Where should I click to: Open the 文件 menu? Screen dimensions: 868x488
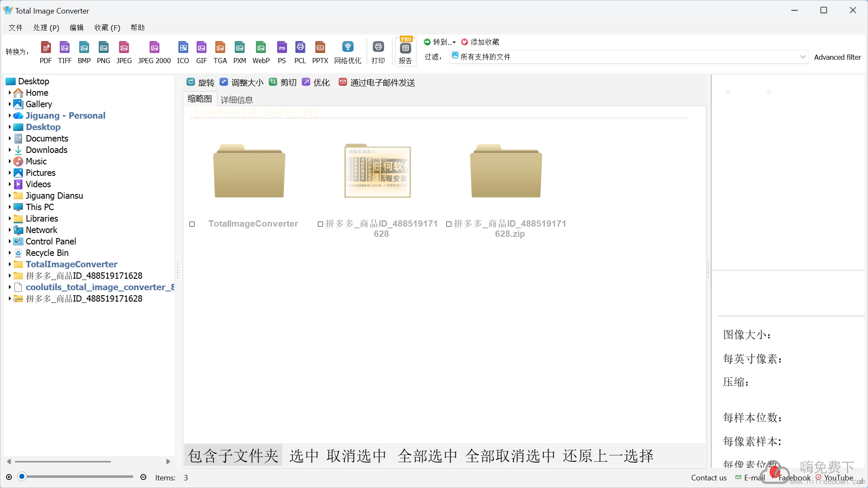tap(16, 28)
